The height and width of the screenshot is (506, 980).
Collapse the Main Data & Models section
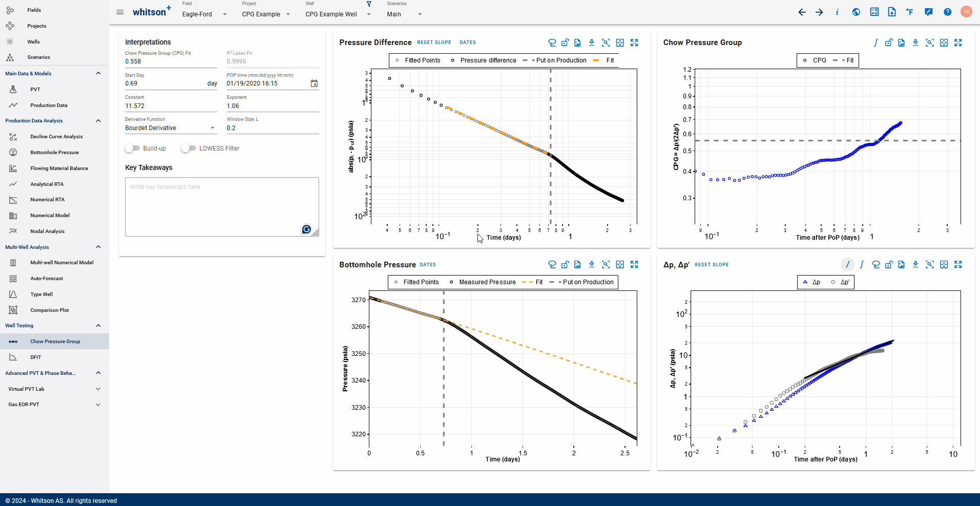[98, 73]
